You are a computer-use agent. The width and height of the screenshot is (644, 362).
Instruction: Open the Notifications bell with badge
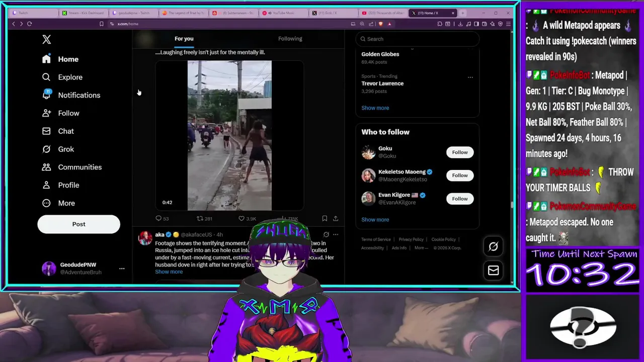point(46,95)
